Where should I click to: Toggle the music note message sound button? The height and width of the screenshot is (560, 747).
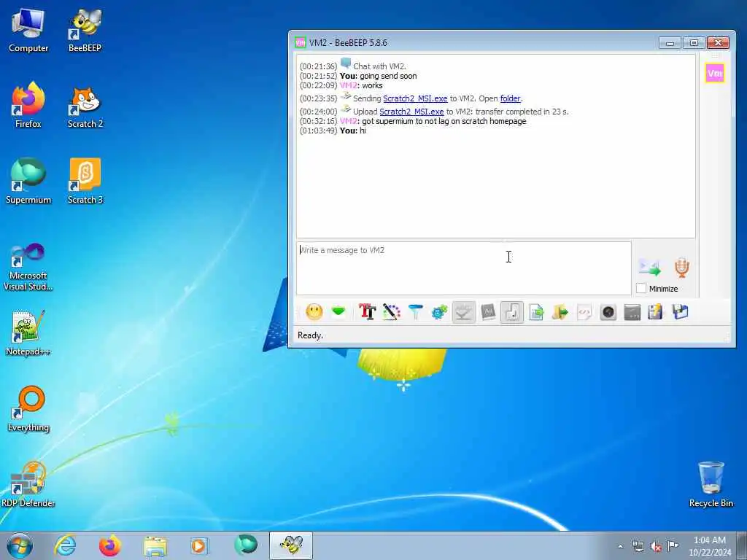point(512,312)
